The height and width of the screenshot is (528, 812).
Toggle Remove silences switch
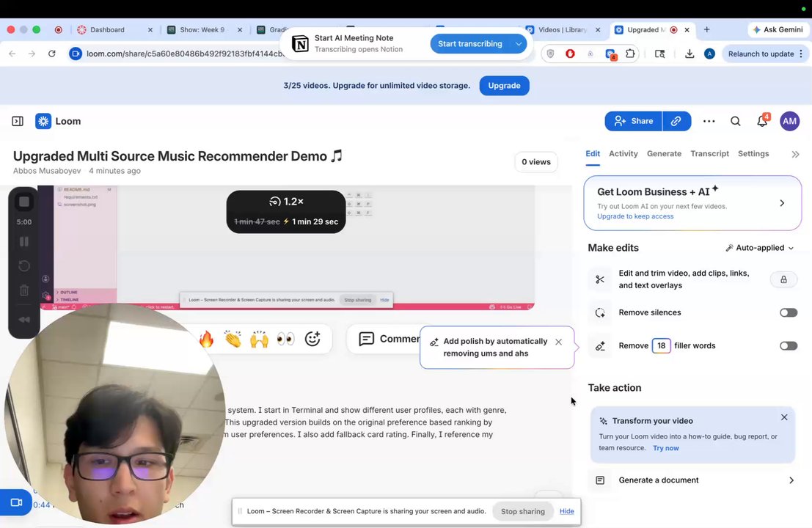tap(789, 312)
